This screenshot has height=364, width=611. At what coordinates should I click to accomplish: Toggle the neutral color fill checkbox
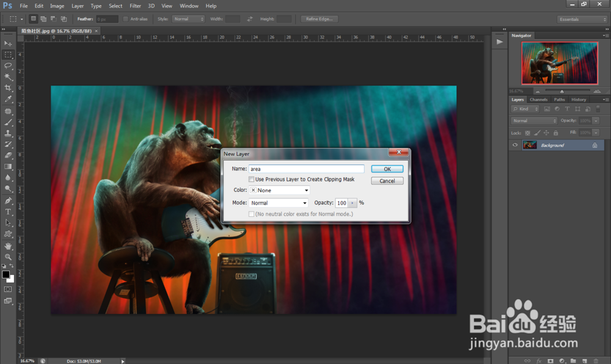coord(251,214)
